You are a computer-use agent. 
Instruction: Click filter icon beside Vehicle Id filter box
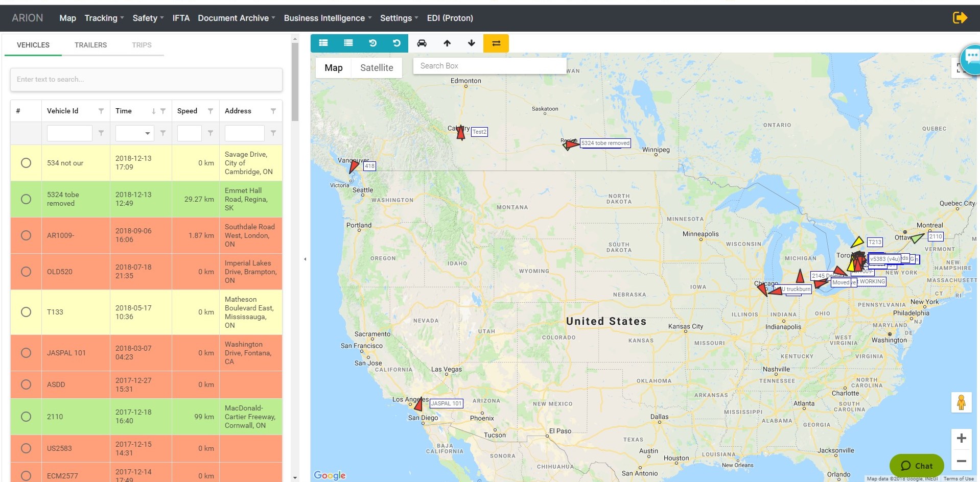click(x=101, y=133)
